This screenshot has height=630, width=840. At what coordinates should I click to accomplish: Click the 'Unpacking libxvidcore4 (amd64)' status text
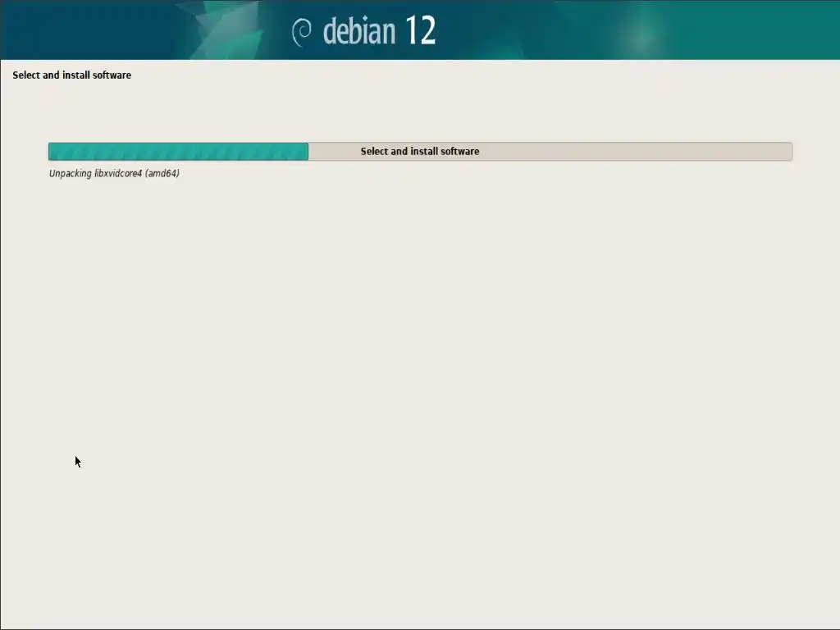click(114, 173)
